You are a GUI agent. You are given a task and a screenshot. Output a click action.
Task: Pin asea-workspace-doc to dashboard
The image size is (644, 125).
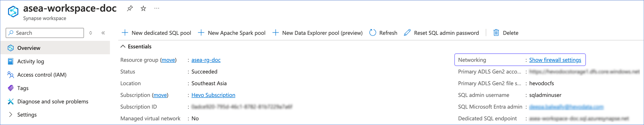point(130,8)
